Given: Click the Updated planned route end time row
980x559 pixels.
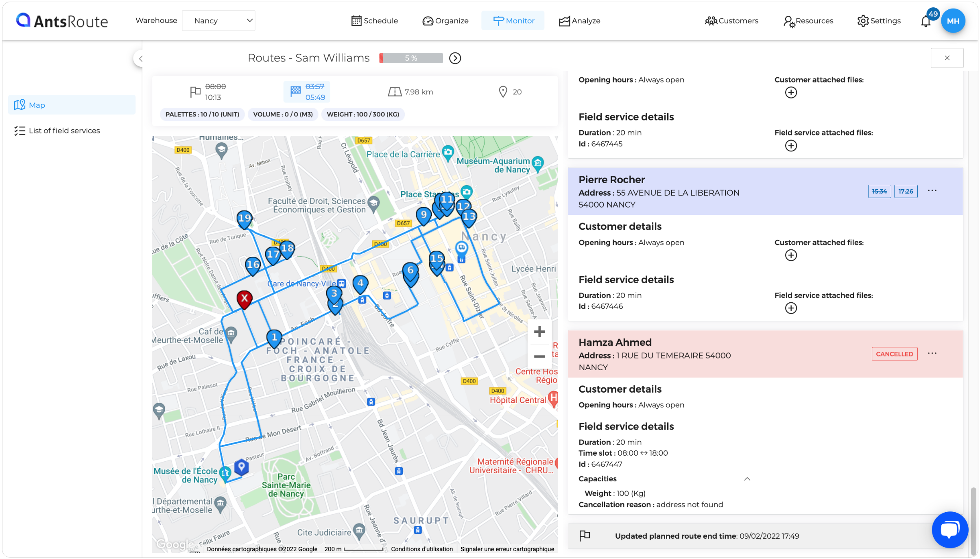Looking at the screenshot, I should (765, 536).
